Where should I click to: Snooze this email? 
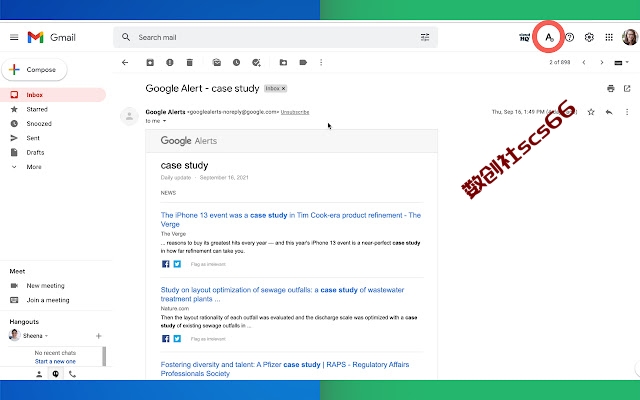[x=236, y=62]
